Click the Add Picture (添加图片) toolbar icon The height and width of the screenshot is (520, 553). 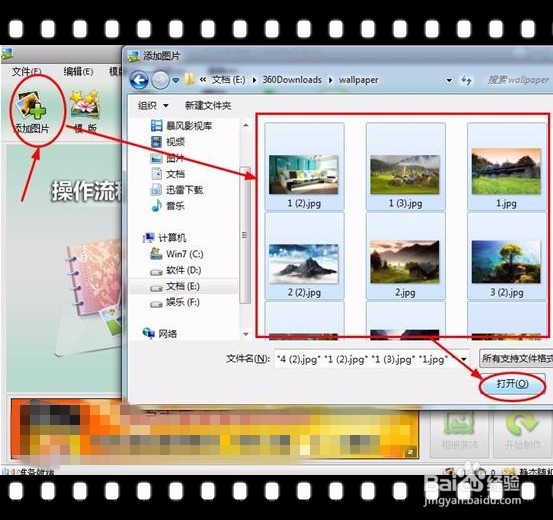point(31,112)
